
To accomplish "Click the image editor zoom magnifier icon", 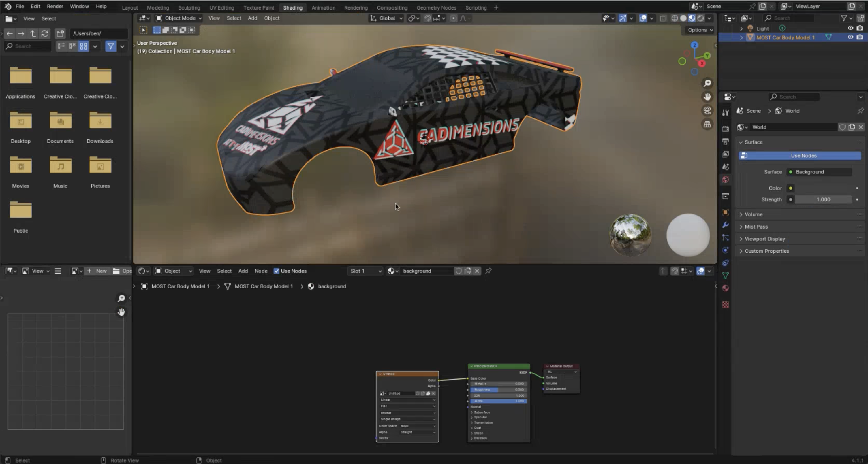I will coord(121,298).
